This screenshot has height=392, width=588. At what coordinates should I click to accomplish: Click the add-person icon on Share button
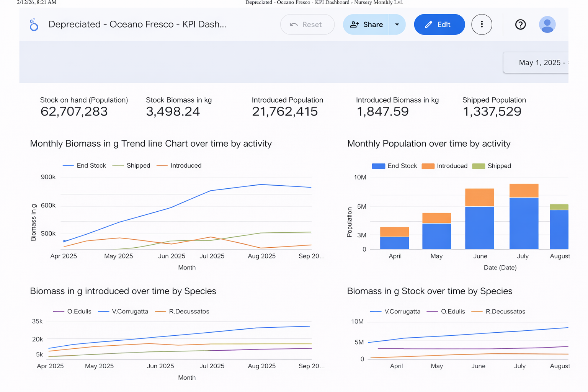click(x=354, y=24)
